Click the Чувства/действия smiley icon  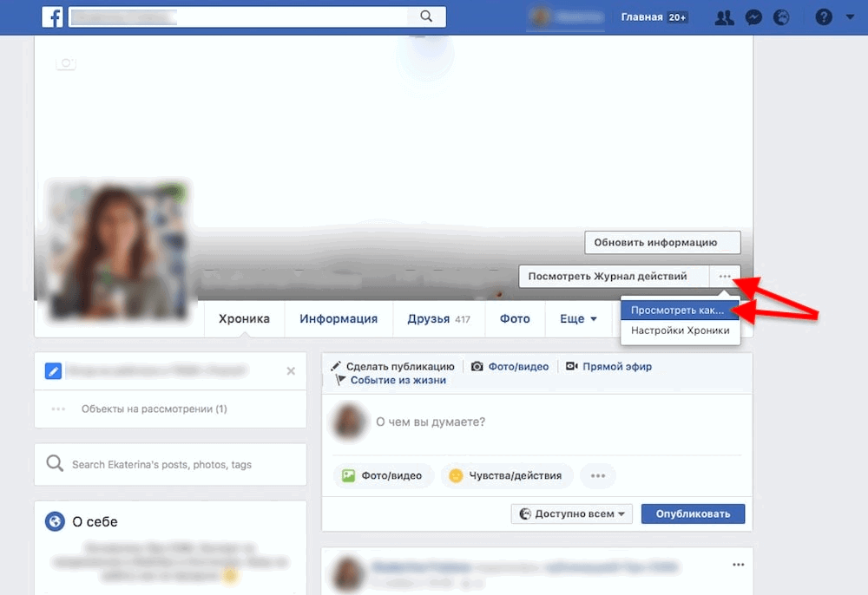tap(455, 475)
